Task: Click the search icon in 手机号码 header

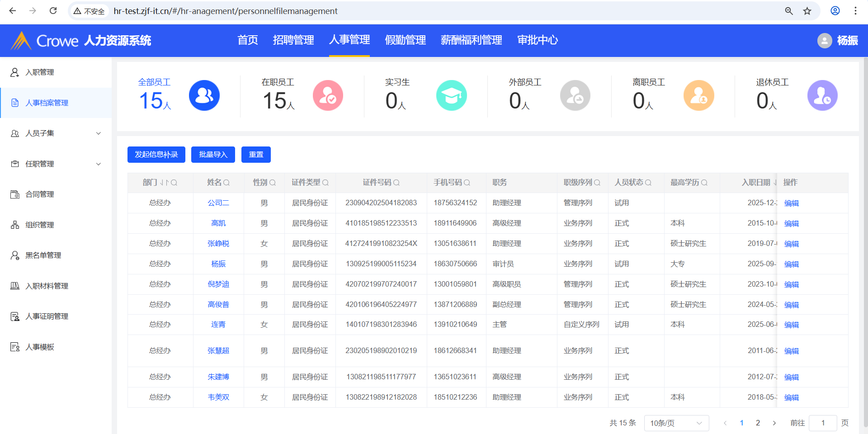Action: coord(467,183)
